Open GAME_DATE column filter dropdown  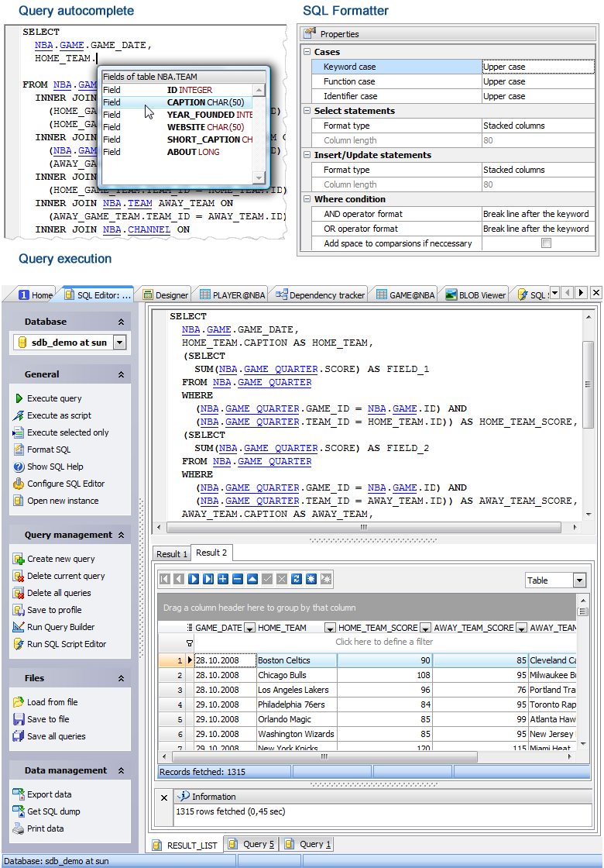pyautogui.click(x=249, y=628)
